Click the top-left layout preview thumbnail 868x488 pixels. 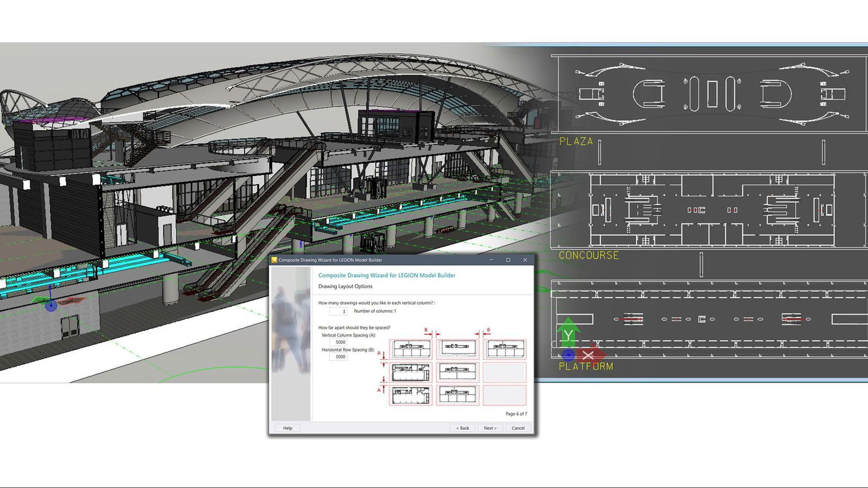click(411, 349)
